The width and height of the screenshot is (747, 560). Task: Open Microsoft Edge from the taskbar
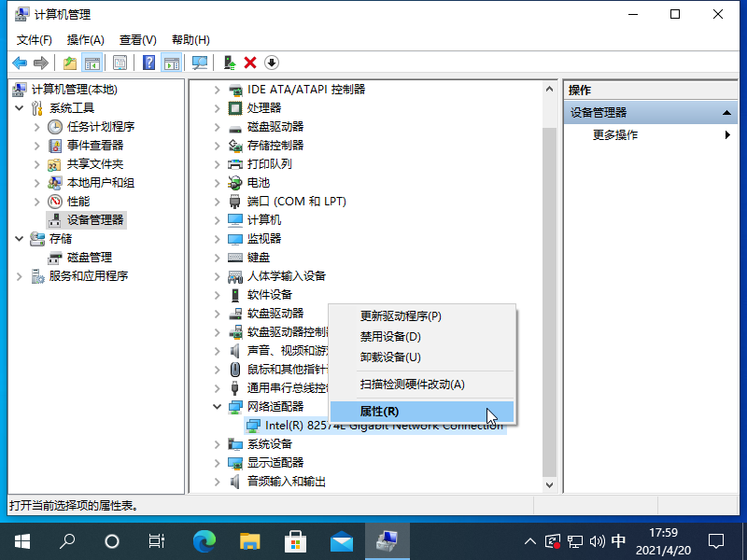[x=204, y=540]
